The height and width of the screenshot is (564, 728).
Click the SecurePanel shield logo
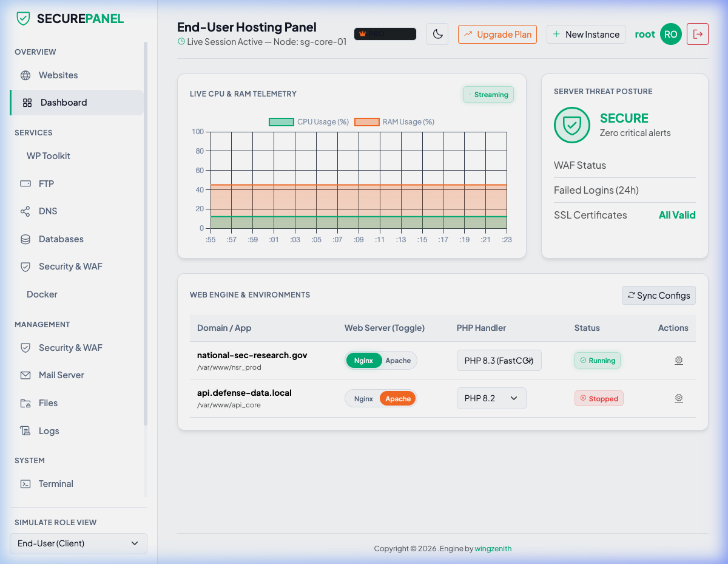[x=23, y=18]
